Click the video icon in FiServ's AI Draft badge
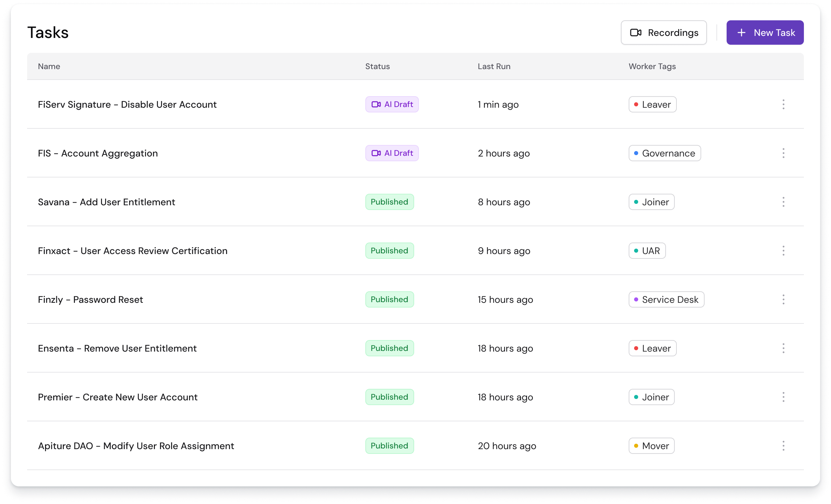 [377, 104]
